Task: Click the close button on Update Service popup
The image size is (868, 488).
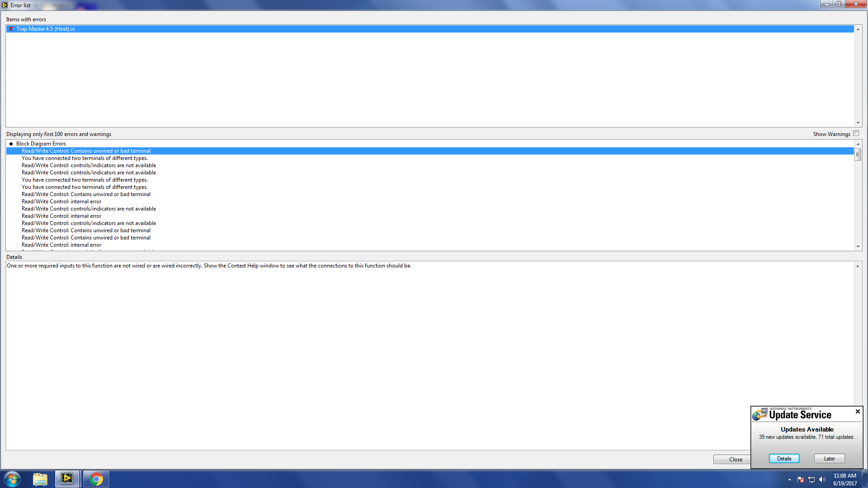Action: point(857,412)
